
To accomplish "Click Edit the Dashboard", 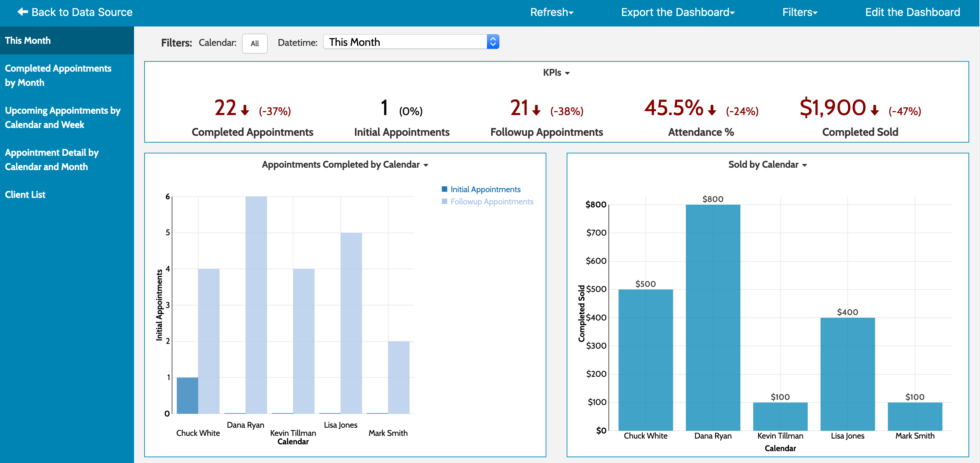I will (x=912, y=12).
